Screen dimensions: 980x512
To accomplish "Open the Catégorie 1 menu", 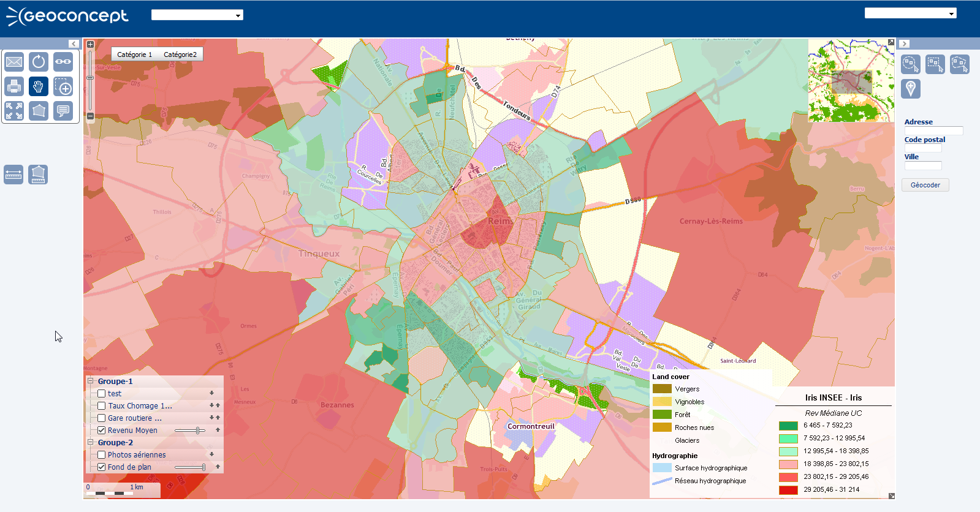I will [x=135, y=55].
